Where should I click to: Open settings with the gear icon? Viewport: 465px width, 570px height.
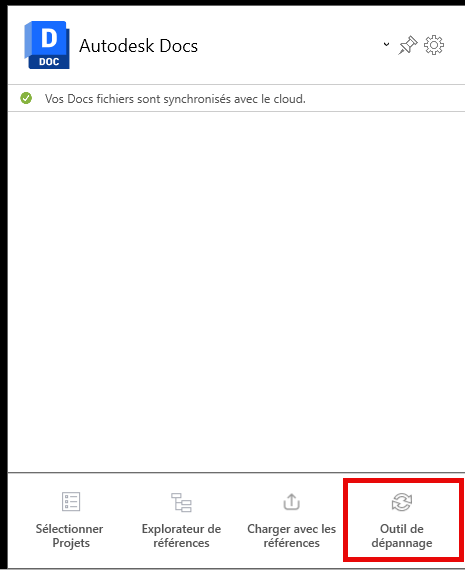[434, 45]
